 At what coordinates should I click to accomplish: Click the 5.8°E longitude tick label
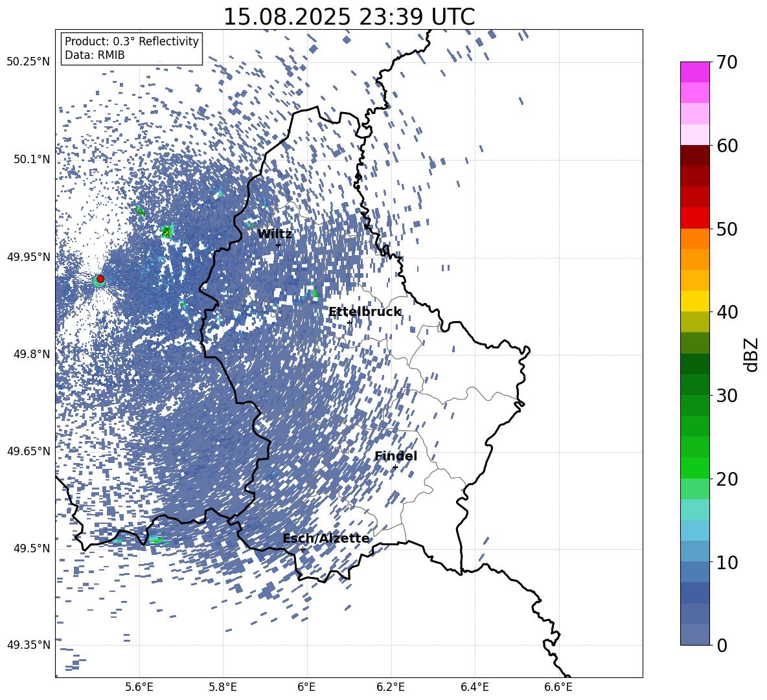[x=223, y=687]
